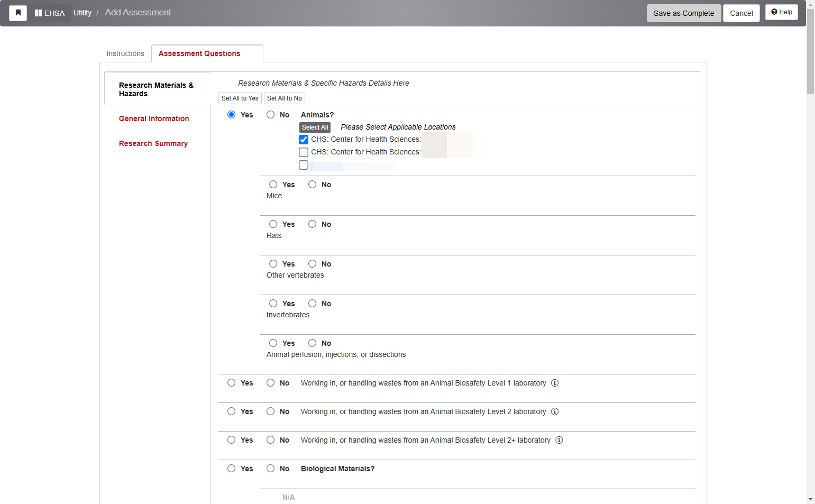This screenshot has height=504, width=815.
Task: Select Yes for Animal Biosafety Level 2 laboratory
Action: 231,411
